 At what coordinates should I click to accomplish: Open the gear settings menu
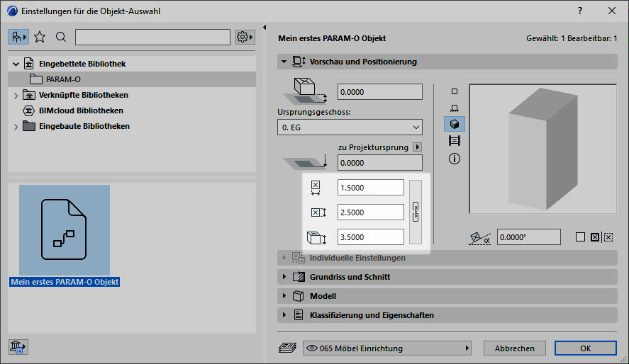coord(245,38)
